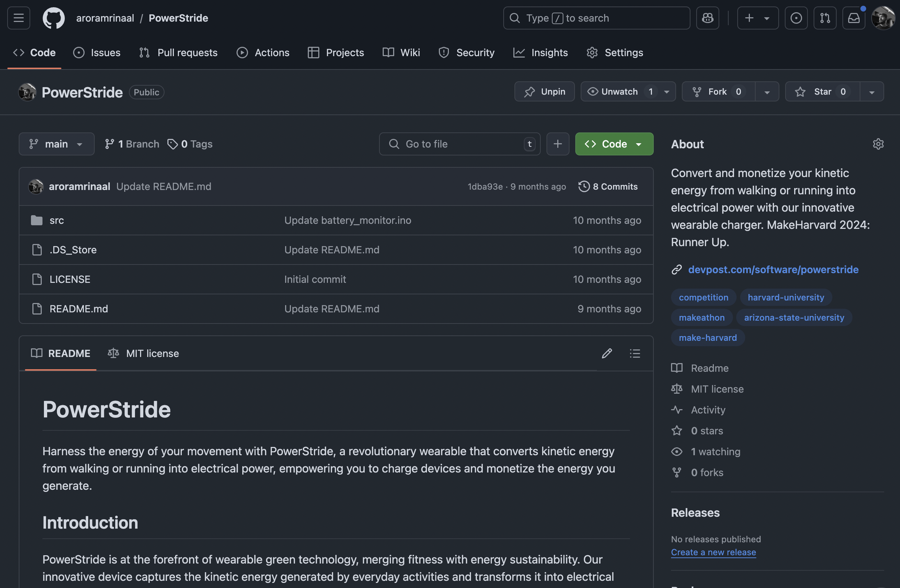The height and width of the screenshot is (588, 900).
Task: Switch to the Pull requests tab
Action: [179, 53]
